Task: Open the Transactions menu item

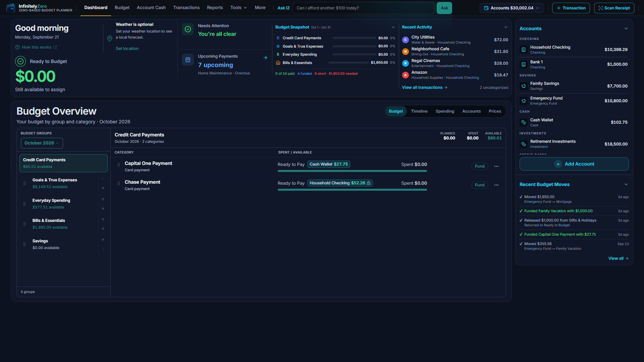Action: [186, 8]
